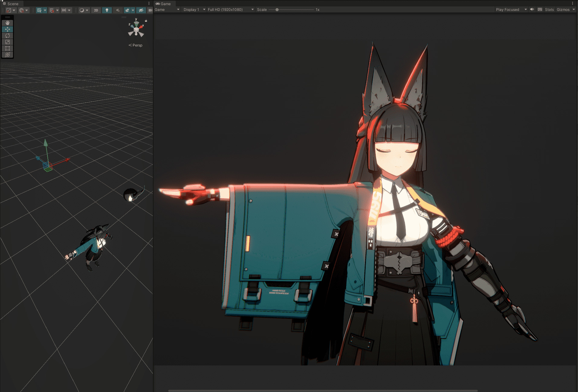
Task: Open the Game view mode dropdown
Action: click(x=167, y=10)
